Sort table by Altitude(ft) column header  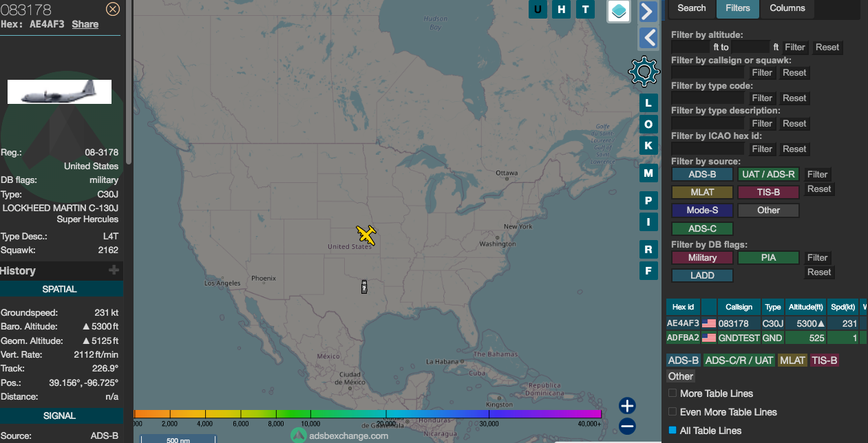[805, 307]
